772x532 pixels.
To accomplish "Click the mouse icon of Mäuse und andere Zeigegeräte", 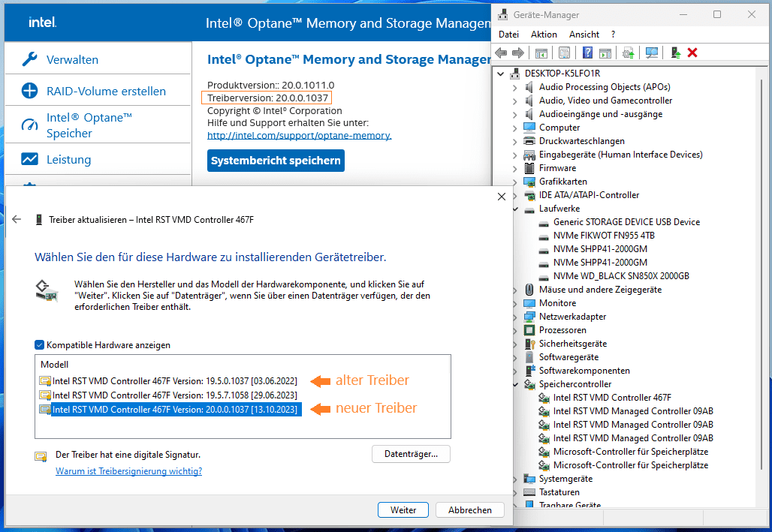I will 529,290.
